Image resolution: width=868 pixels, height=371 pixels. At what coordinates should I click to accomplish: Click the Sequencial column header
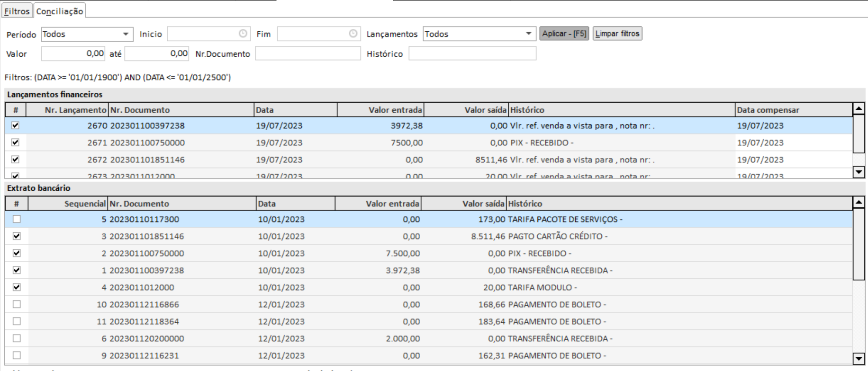pyautogui.click(x=68, y=203)
